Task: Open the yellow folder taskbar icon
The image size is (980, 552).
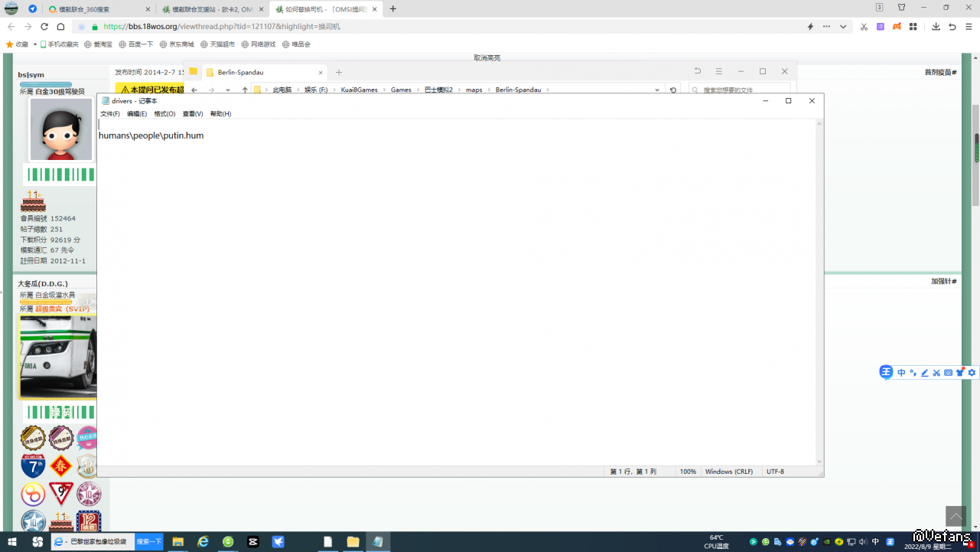Action: coord(353,542)
